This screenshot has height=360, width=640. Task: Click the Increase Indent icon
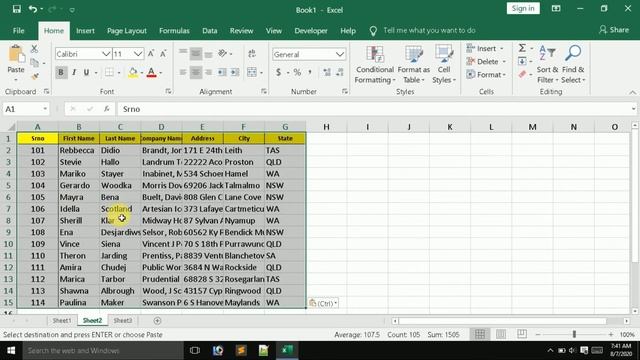[235, 72]
